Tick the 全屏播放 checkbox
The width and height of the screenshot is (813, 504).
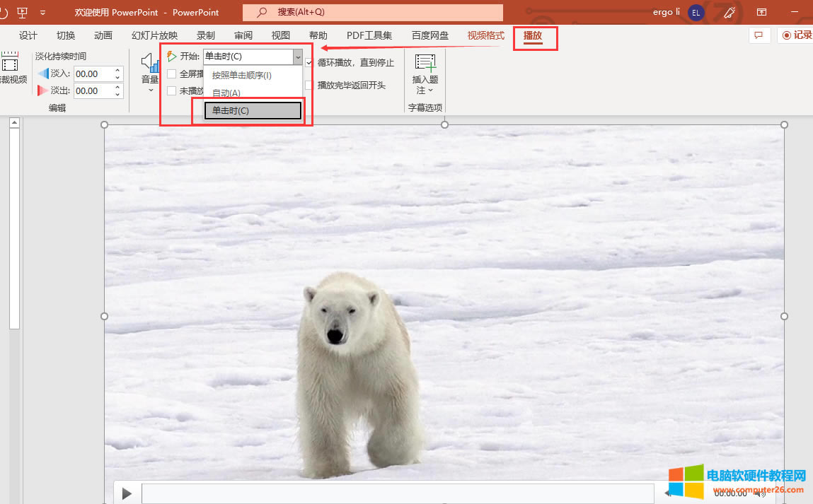click(172, 74)
